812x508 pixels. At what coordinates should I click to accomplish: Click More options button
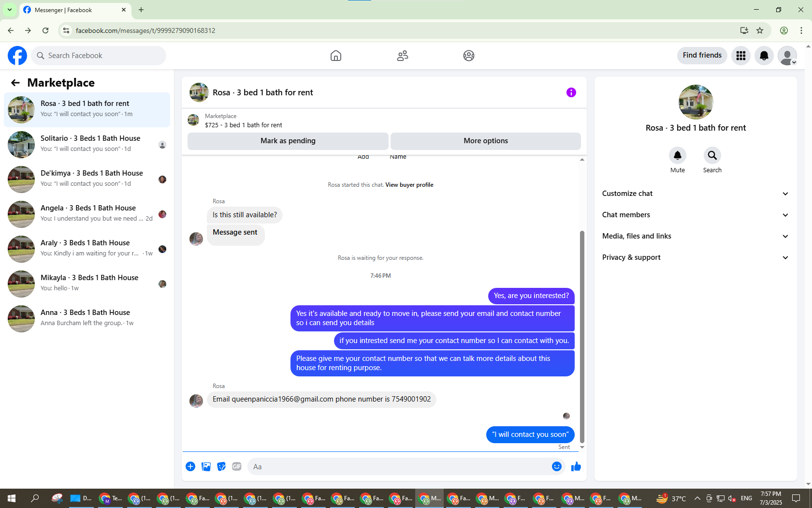[486, 141]
